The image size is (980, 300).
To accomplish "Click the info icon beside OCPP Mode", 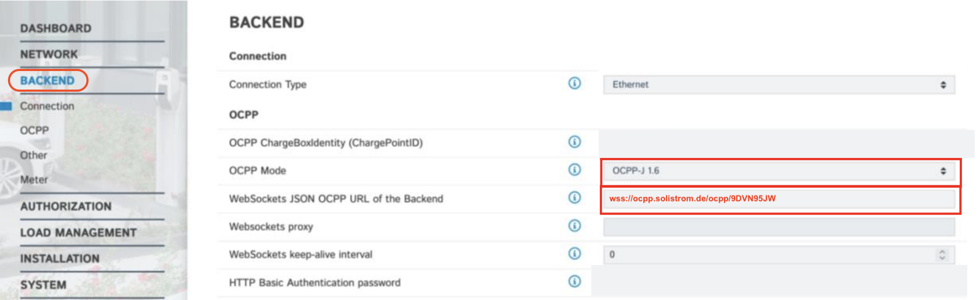I will click(574, 170).
